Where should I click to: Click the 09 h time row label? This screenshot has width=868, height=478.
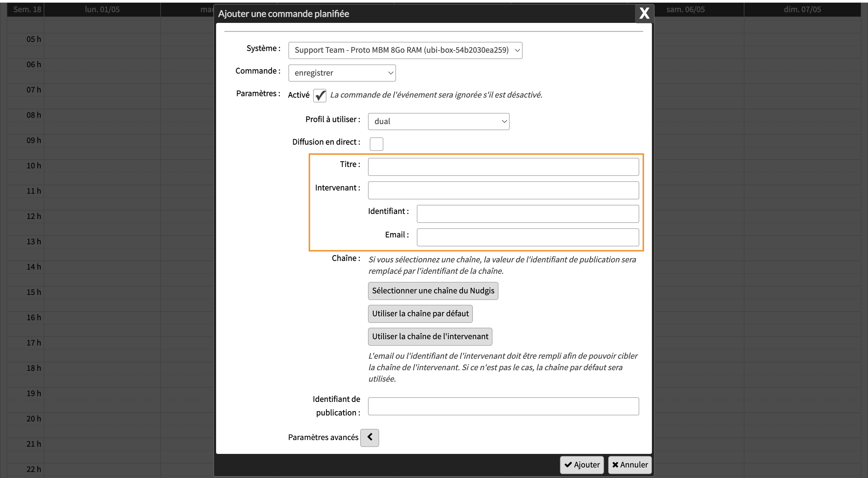tap(34, 140)
